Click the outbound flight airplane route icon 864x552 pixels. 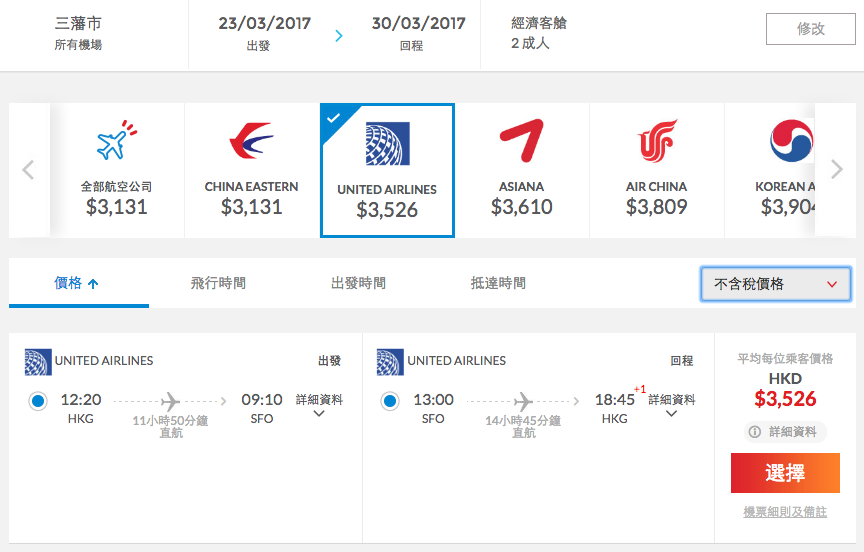point(171,401)
